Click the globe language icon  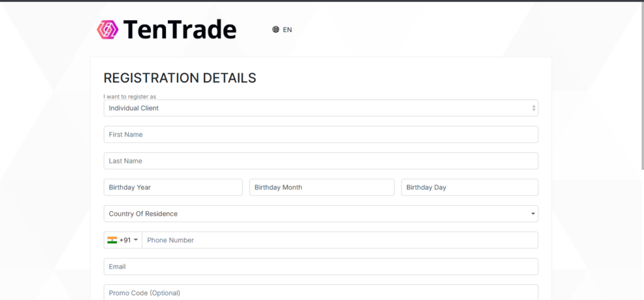click(275, 30)
